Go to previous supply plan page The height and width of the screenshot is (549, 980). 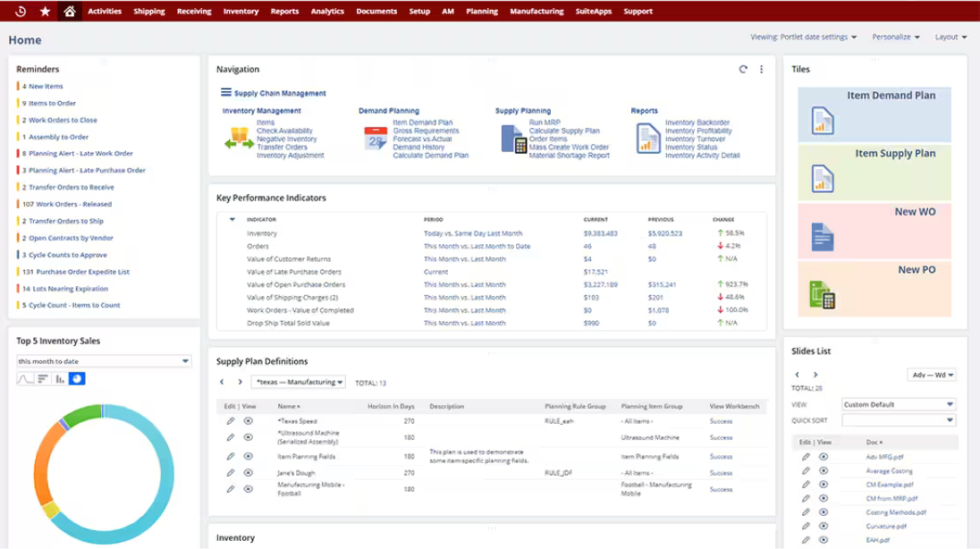pos(222,382)
